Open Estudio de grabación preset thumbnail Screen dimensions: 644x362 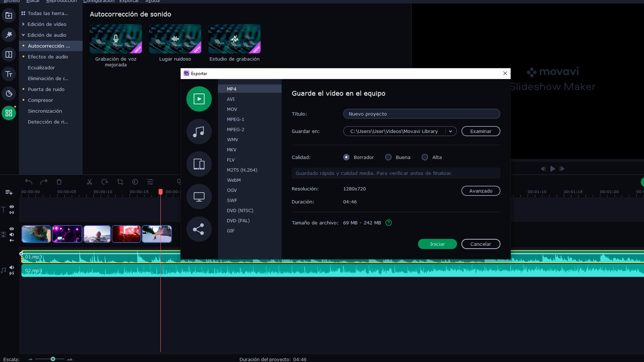tap(234, 39)
